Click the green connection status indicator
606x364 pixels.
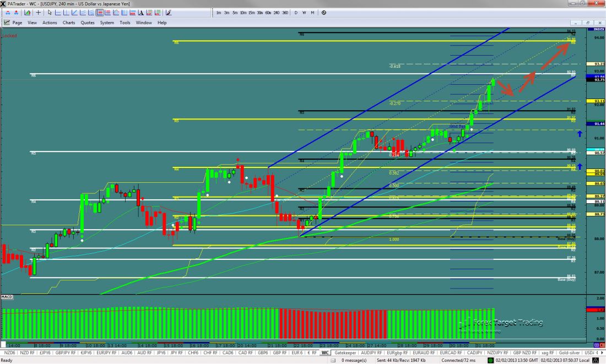(x=490, y=360)
